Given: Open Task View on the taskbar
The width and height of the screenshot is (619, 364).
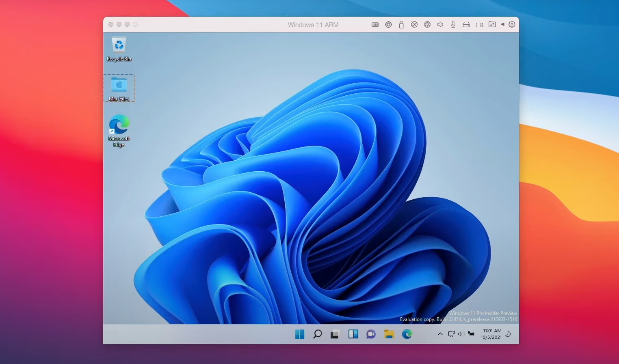Looking at the screenshot, I should pos(335,334).
